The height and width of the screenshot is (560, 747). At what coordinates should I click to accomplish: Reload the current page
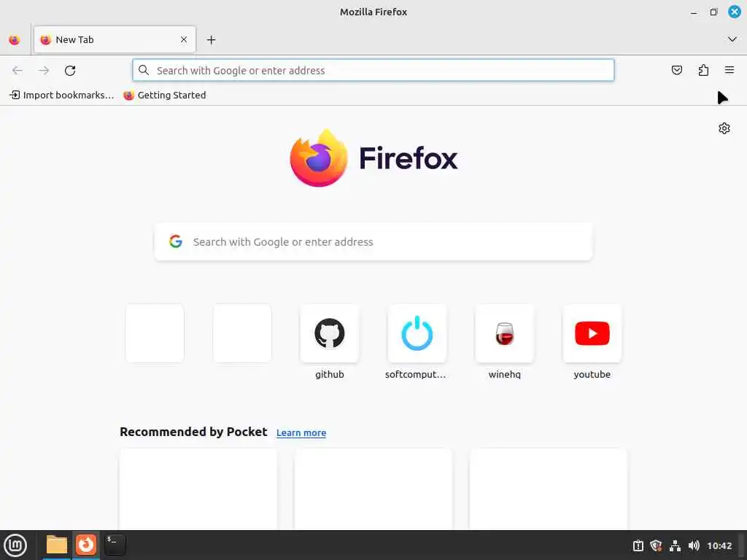(70, 71)
